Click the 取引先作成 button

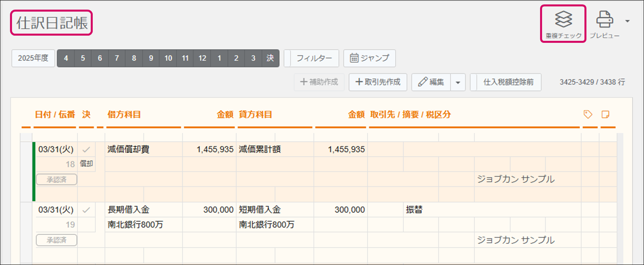(x=378, y=82)
